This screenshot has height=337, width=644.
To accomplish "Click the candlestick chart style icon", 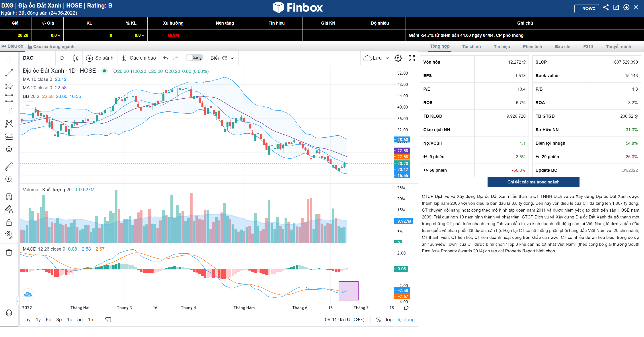I will [x=76, y=58].
